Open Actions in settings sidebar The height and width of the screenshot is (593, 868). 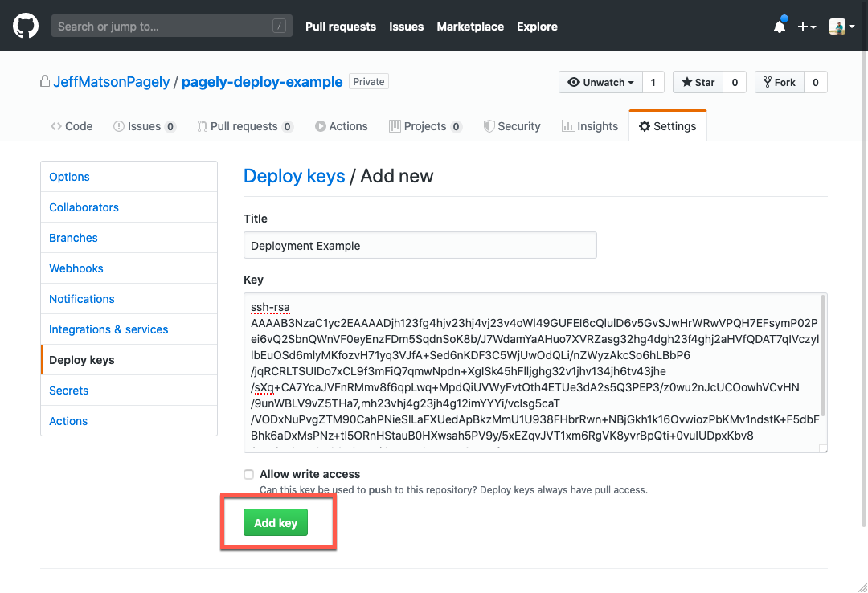[129, 421]
